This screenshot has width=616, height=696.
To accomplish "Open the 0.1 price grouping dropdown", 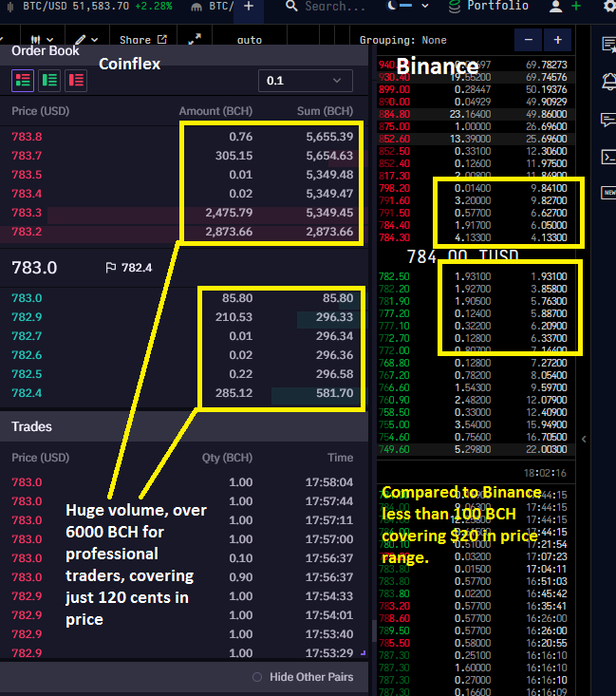I will click(306, 81).
